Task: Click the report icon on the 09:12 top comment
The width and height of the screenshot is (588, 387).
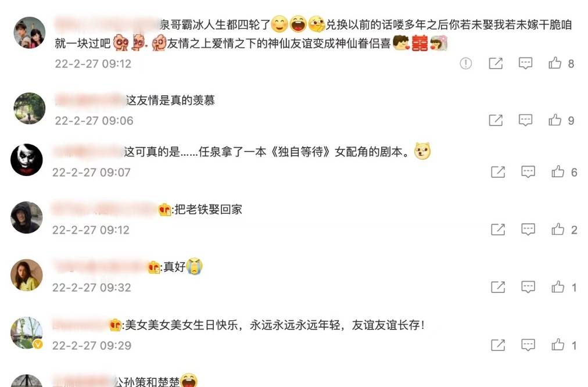Action: pos(465,63)
